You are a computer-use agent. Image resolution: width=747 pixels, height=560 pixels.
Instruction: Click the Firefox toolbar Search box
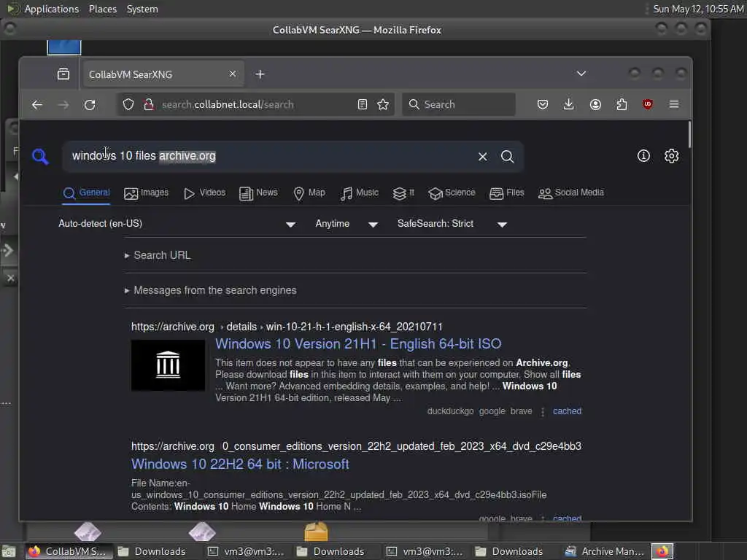459,104
